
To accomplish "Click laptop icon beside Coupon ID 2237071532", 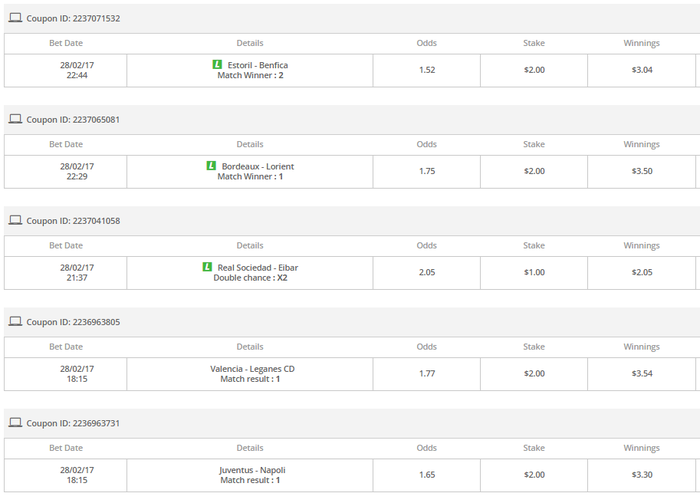I will [x=15, y=18].
